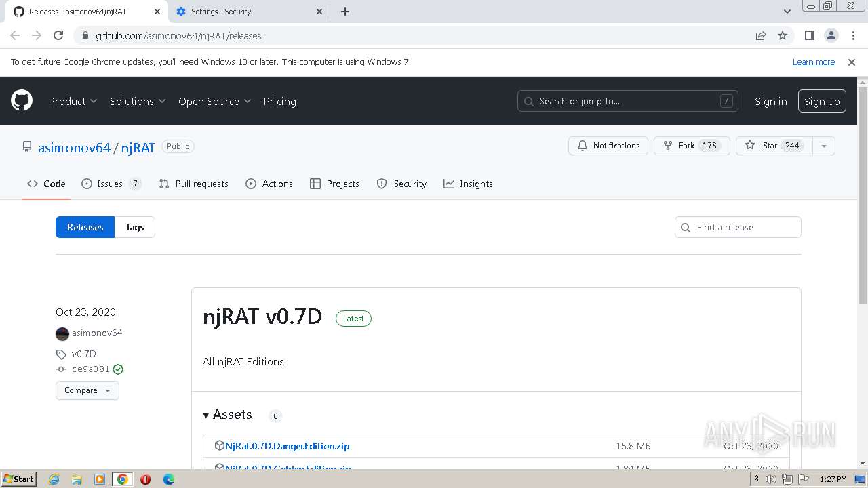Open the media player taskbar icon
Screen dimensions: 868x488
pyautogui.click(x=100, y=479)
